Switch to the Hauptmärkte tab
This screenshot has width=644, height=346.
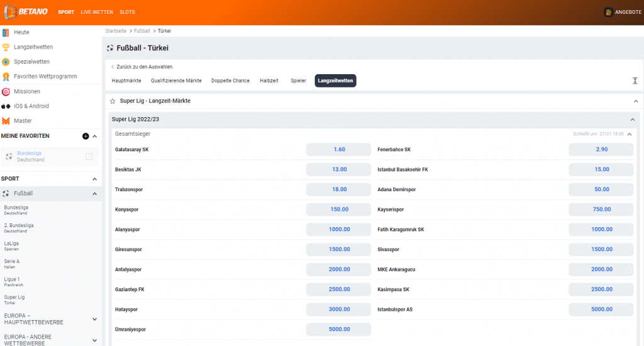[x=126, y=81]
